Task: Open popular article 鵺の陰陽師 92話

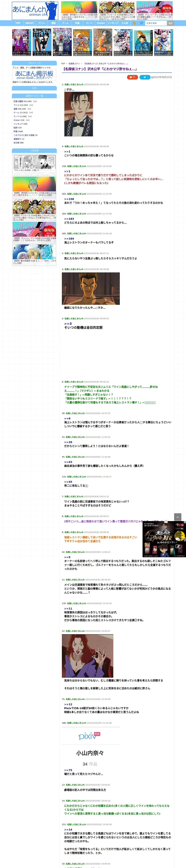Action: 34,255
